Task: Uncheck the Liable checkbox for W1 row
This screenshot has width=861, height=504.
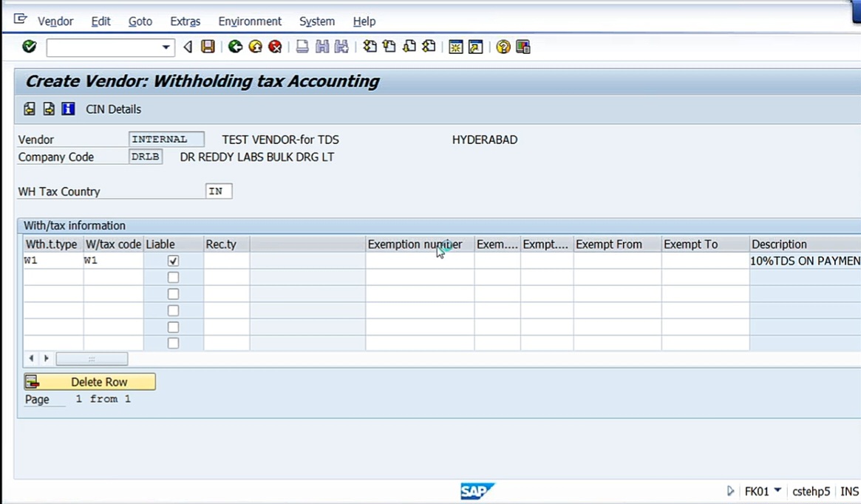Action: coord(173,261)
